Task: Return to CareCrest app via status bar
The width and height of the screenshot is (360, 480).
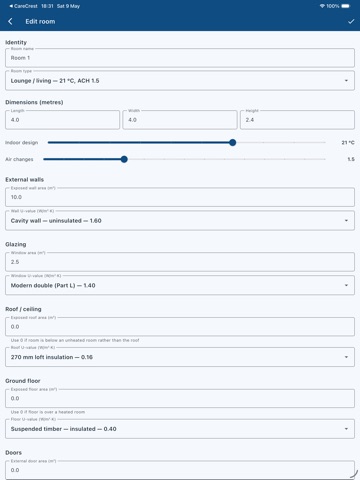Action: click(x=23, y=6)
